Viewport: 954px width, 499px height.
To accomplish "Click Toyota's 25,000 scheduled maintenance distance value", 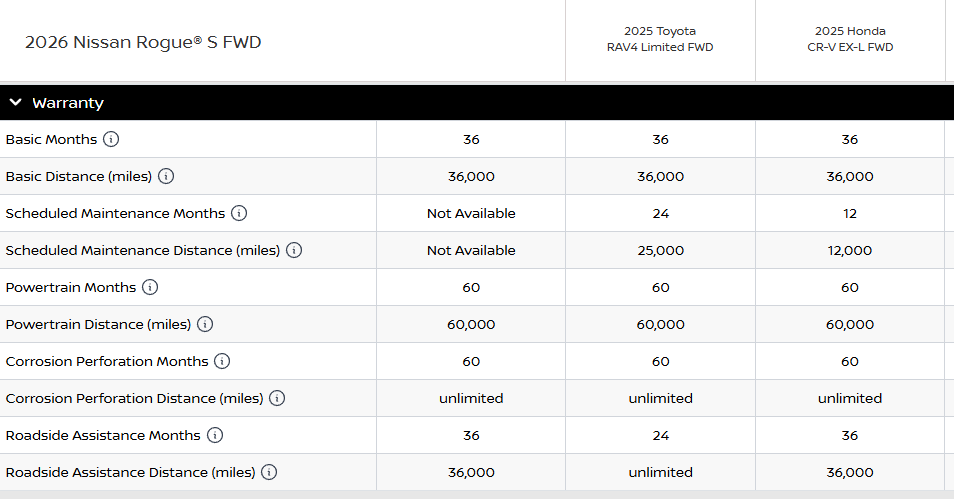I will point(660,250).
